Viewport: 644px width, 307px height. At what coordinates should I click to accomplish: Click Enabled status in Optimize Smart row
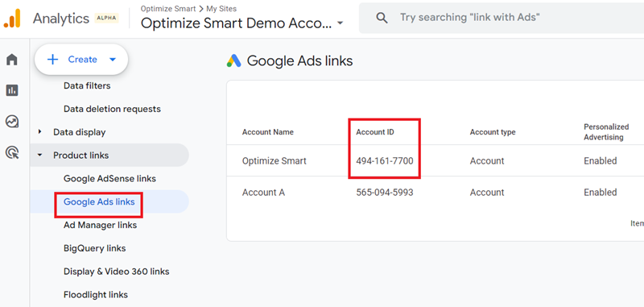(x=600, y=160)
